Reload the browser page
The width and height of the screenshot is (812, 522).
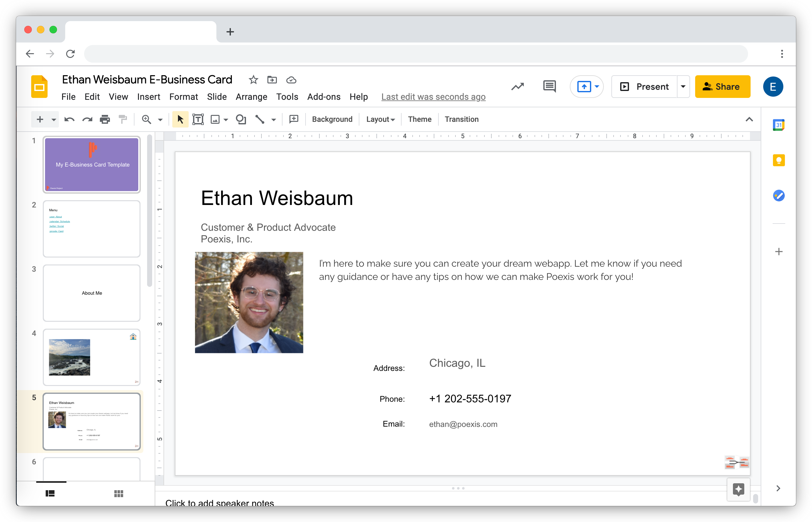click(x=70, y=54)
